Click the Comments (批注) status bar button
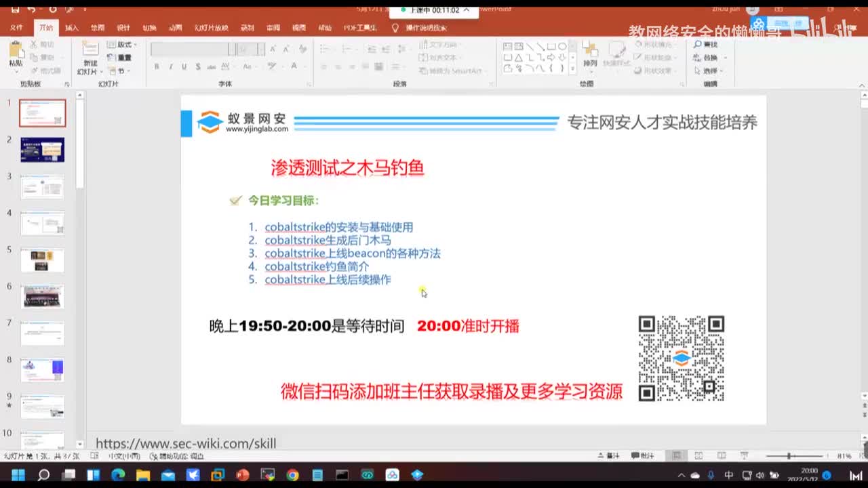This screenshot has width=868, height=488. pyautogui.click(x=642, y=456)
